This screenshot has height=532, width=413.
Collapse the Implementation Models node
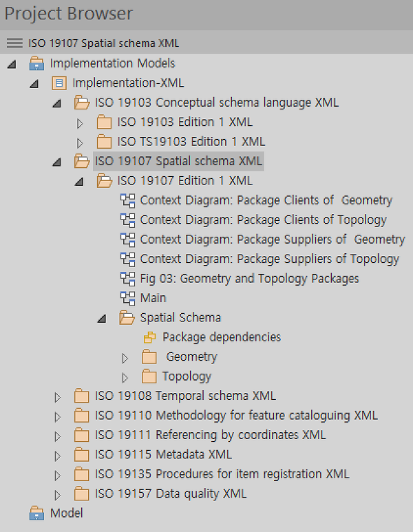[12, 64]
